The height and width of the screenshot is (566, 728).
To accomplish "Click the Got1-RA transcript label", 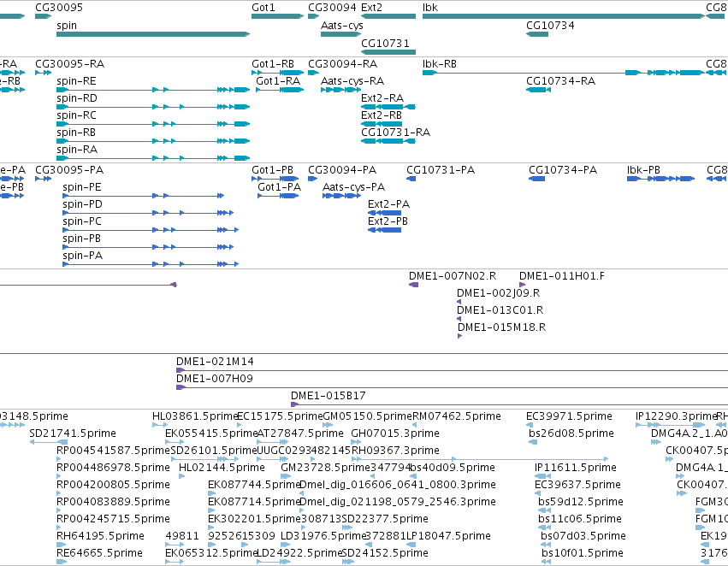I will click(x=278, y=81).
